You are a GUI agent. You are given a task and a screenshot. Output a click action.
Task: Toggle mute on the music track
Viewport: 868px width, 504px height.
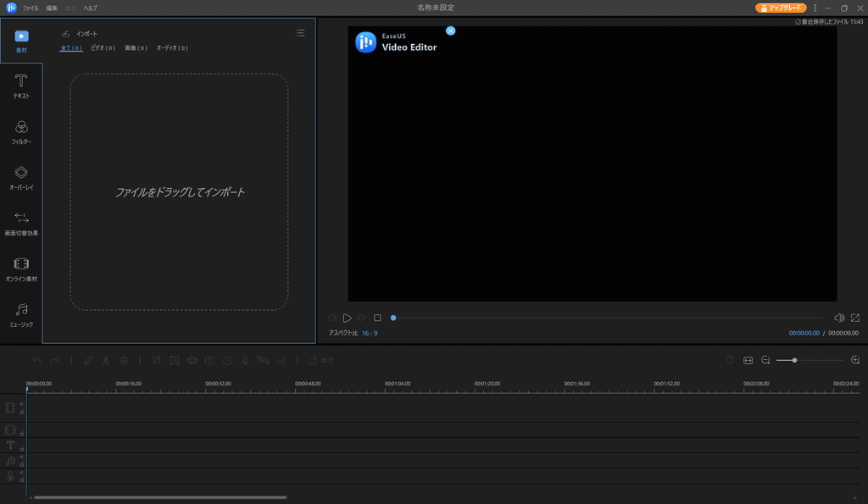[x=22, y=456]
